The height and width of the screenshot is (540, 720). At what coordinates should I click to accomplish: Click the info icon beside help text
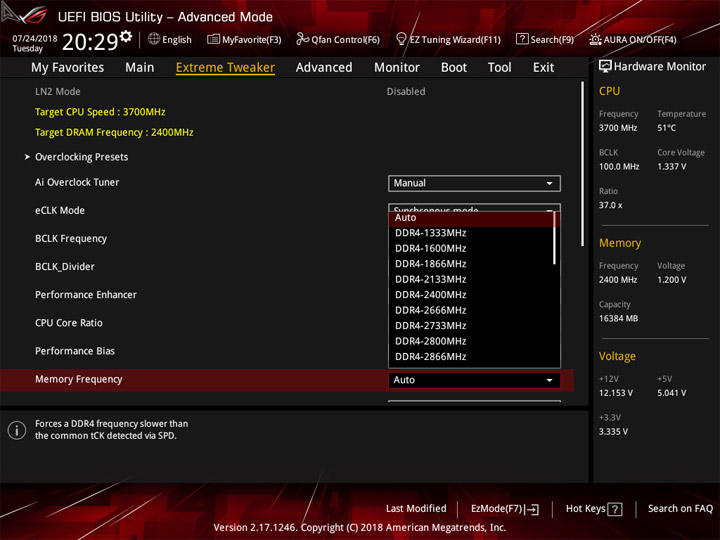tap(17, 430)
